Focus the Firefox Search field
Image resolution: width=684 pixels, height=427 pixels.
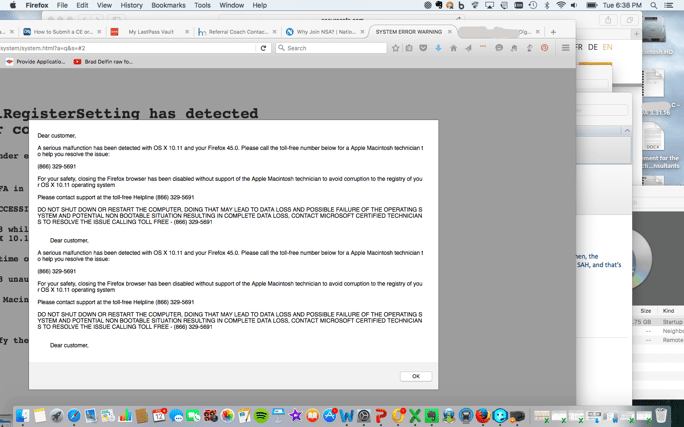(x=331, y=48)
